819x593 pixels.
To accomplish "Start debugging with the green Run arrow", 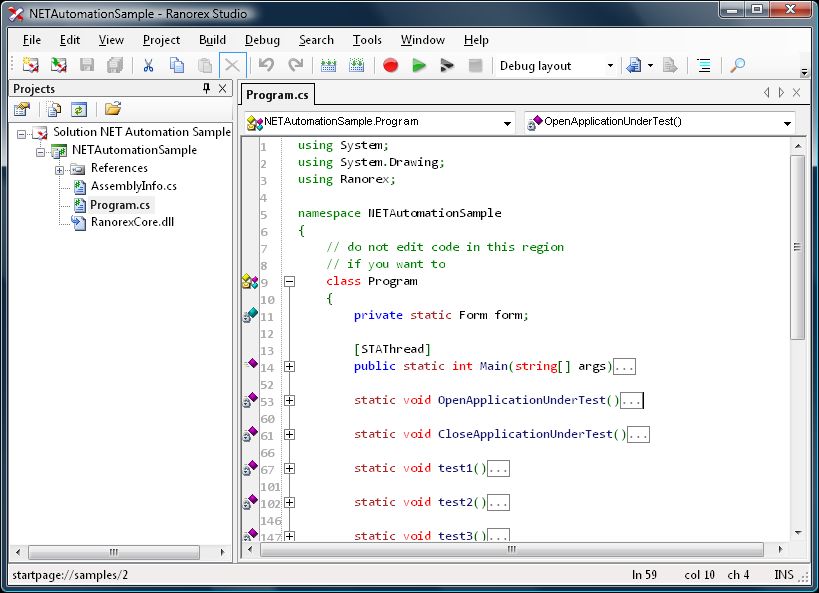I will pyautogui.click(x=419, y=65).
